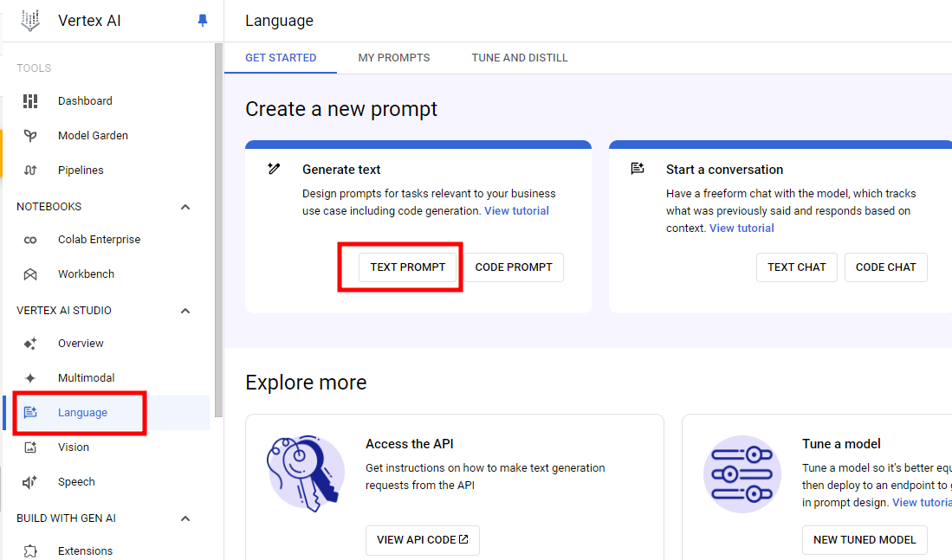Open Vision in the sidebar

pos(74,447)
